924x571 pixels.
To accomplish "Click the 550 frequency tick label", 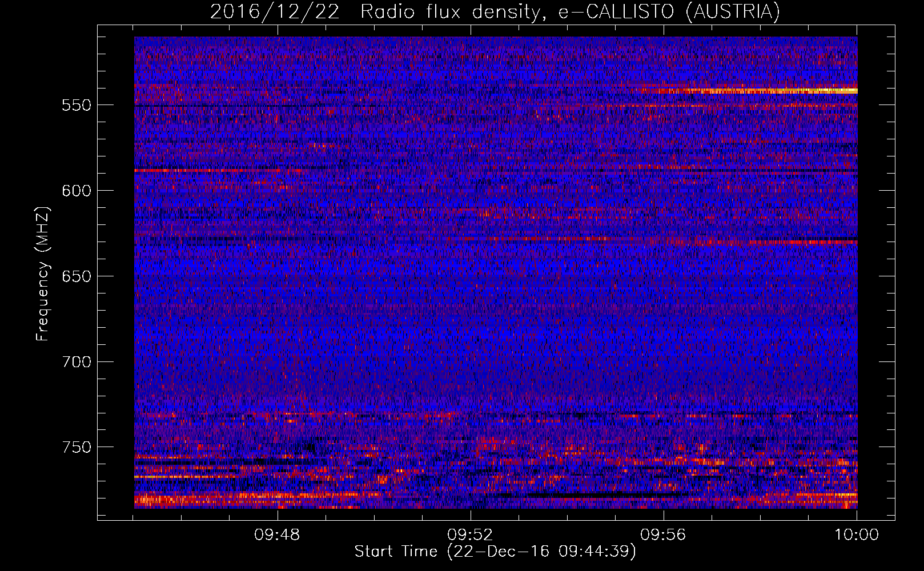I will (77, 105).
